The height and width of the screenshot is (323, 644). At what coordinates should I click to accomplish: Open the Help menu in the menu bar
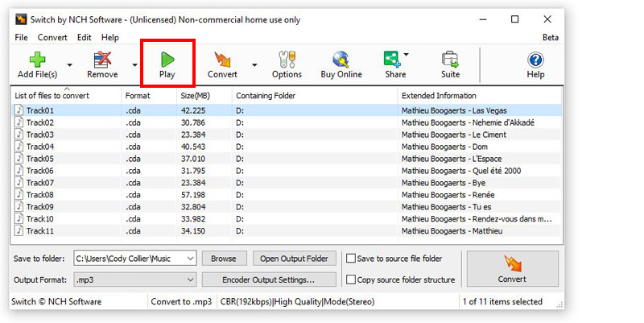tap(110, 37)
